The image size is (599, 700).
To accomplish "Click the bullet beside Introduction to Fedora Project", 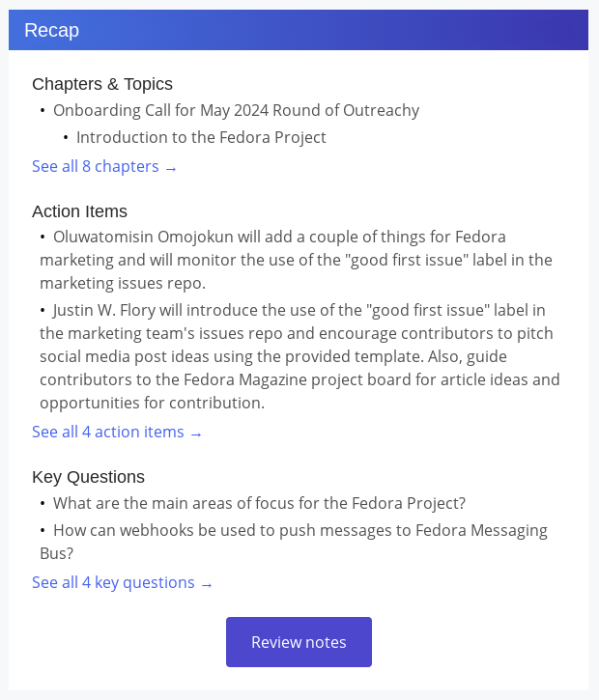I will [66, 137].
